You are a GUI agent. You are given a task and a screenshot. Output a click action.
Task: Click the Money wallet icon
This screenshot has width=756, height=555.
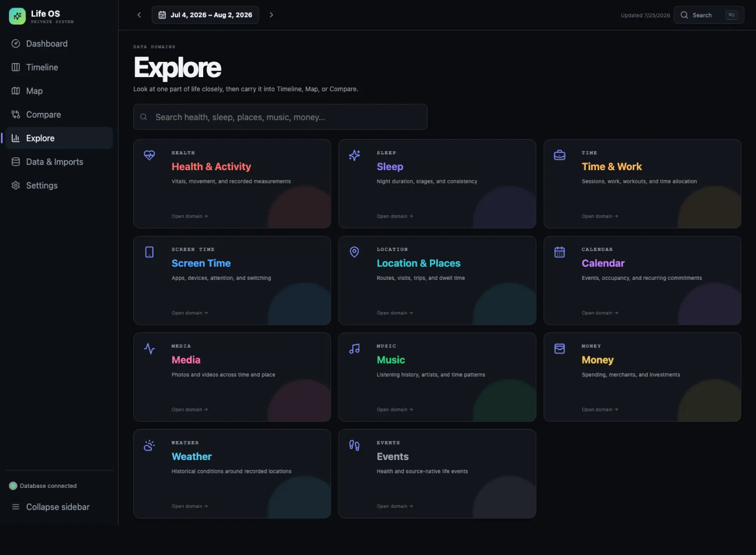pyautogui.click(x=559, y=349)
